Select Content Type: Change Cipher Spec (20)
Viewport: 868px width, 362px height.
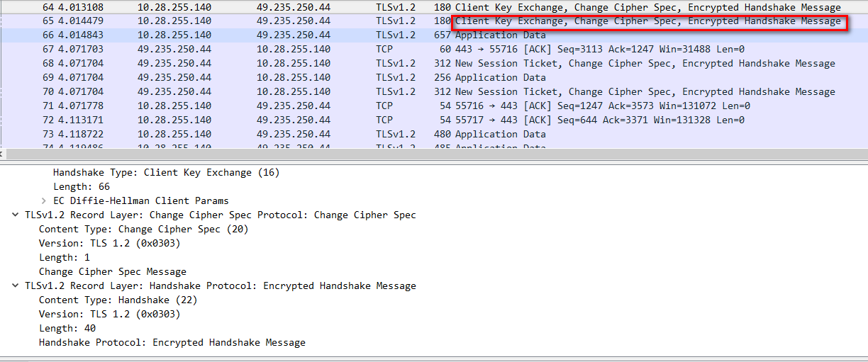click(143, 229)
